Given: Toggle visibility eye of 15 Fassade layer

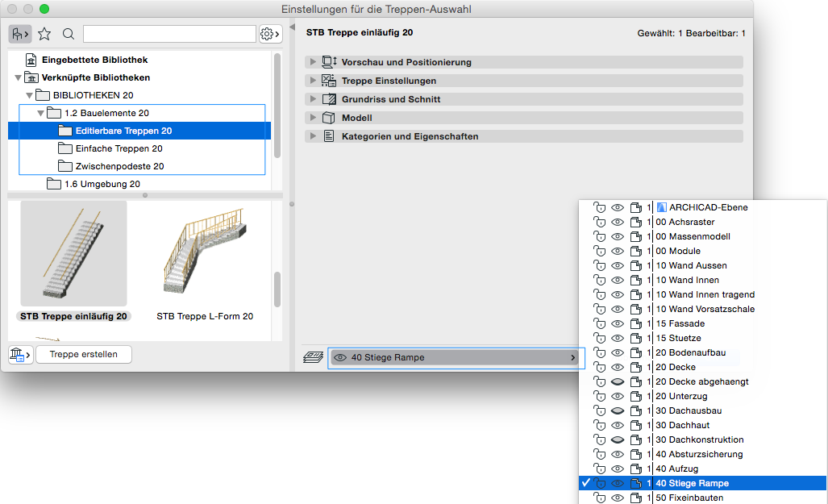Looking at the screenshot, I should [618, 323].
